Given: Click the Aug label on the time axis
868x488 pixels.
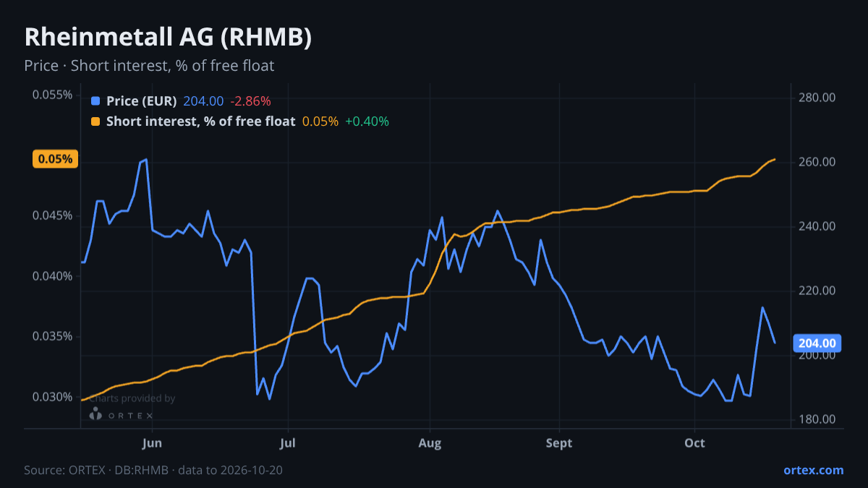Looking at the screenshot, I should [x=430, y=442].
